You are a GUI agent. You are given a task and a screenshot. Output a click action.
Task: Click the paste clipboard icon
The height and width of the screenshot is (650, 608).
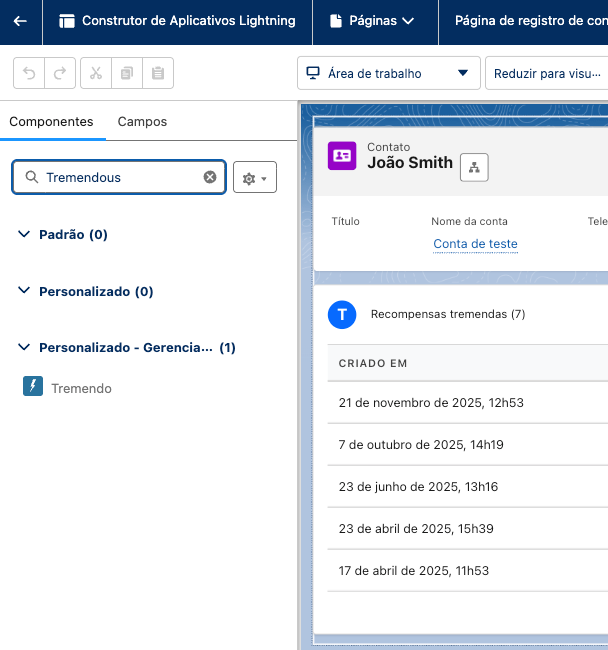coord(158,73)
